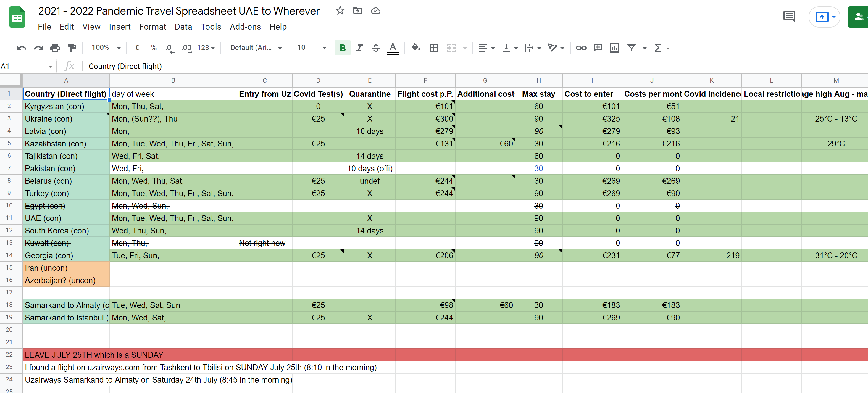868x393 pixels.
Task: Open text rotation dropdown
Action: pyautogui.click(x=556, y=48)
